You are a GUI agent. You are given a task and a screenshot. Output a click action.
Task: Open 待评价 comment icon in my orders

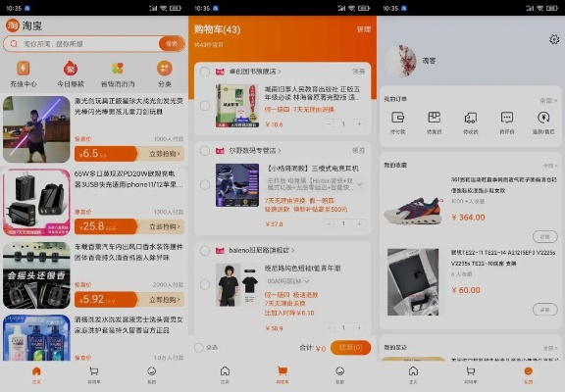tap(507, 118)
